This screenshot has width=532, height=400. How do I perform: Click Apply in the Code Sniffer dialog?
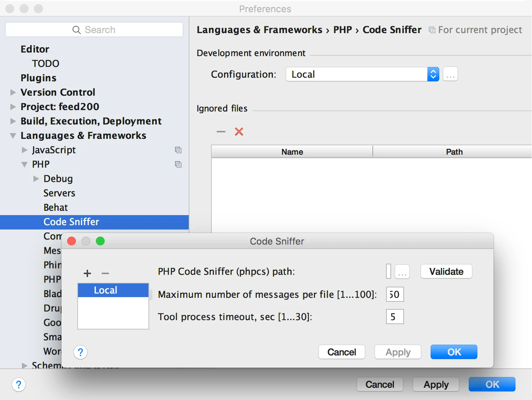[x=398, y=352]
